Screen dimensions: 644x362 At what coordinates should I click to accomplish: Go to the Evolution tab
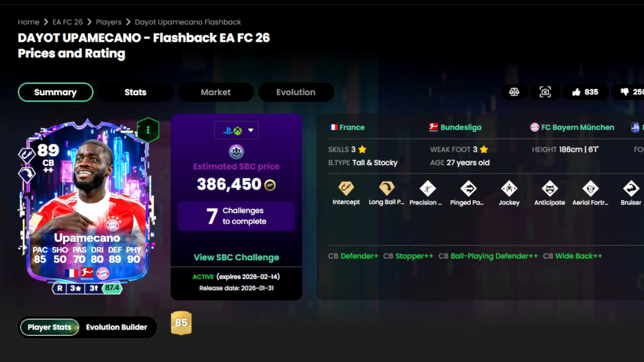(296, 92)
